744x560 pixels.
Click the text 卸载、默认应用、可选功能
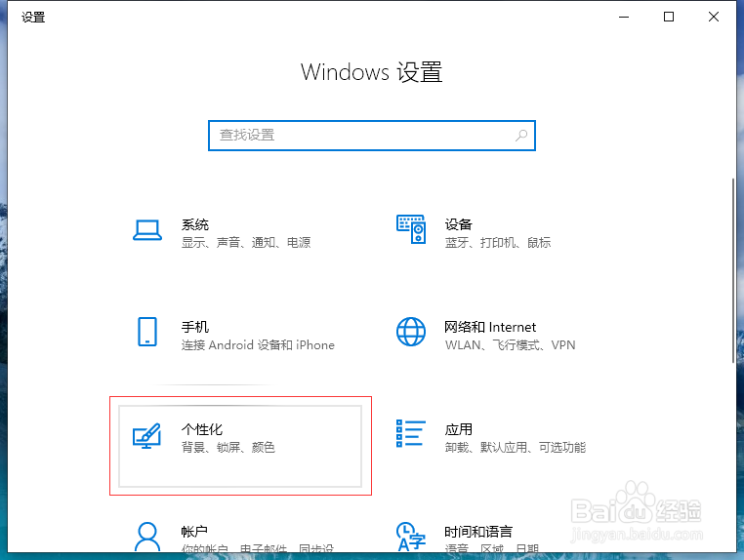[x=516, y=447]
